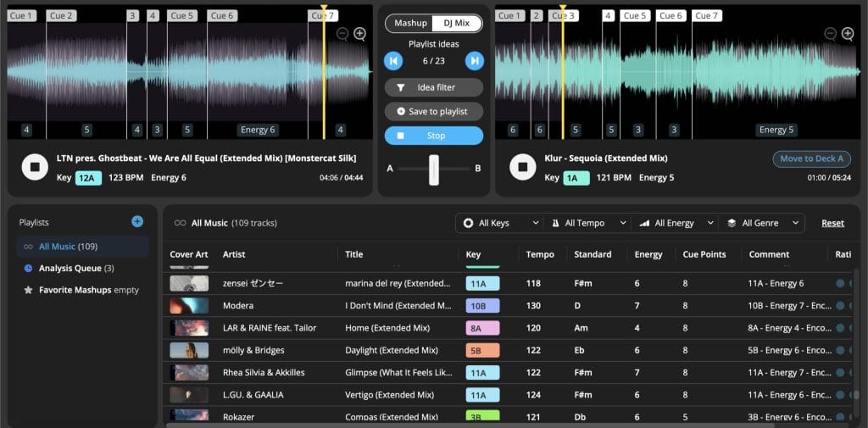Viewport: 868px width, 428px height.
Task: Add a new playlist with plus icon
Action: [x=137, y=221]
